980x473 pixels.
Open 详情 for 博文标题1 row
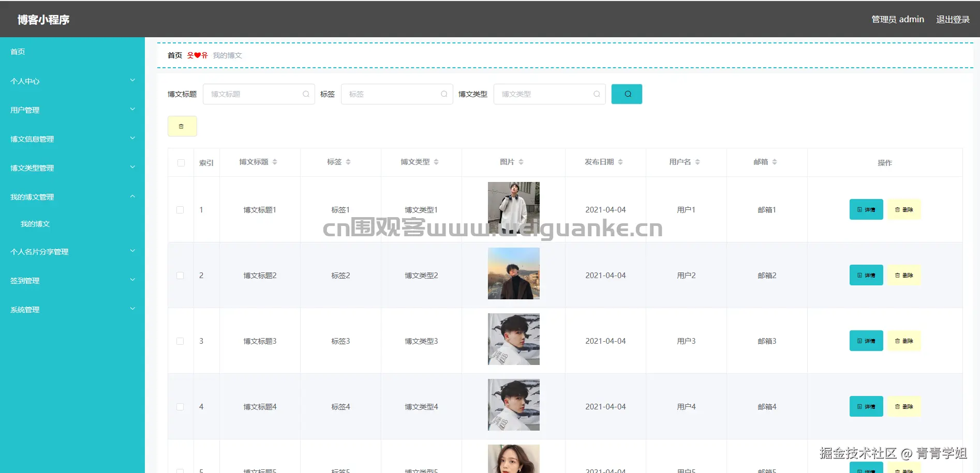(866, 209)
